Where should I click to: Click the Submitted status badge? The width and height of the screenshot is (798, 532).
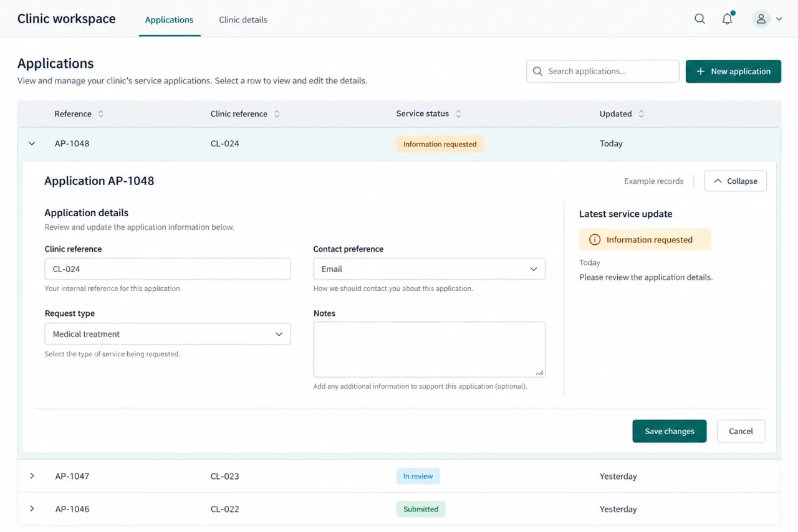coord(421,509)
